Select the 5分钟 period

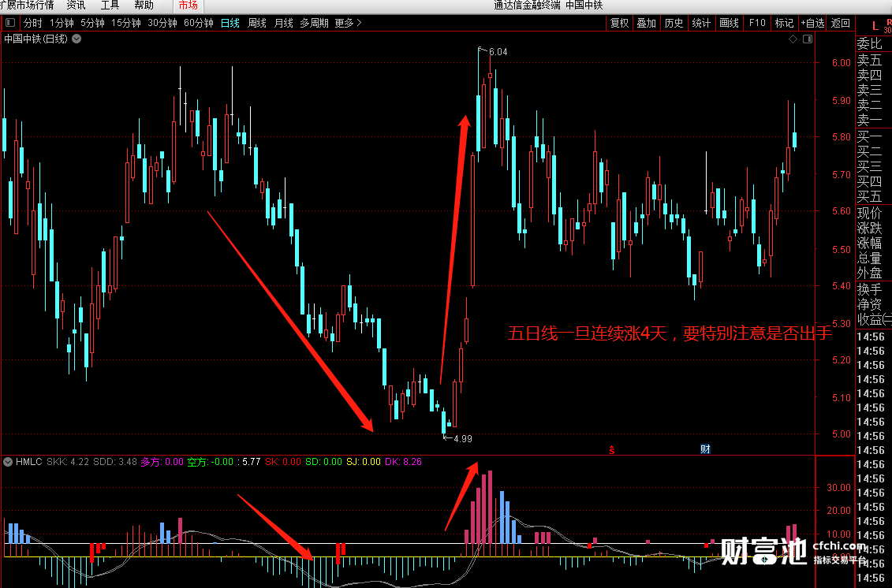point(92,23)
